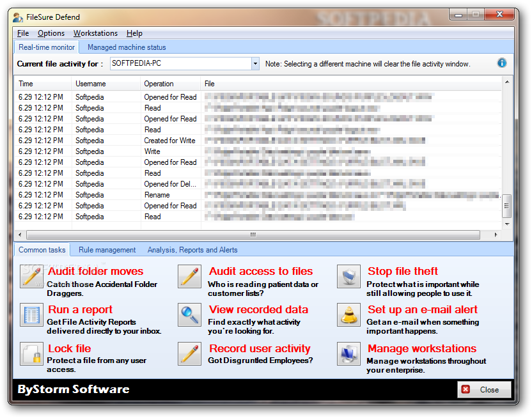Open Analysis, Reports and Alerts tab
The height and width of the screenshot is (418, 532).
(x=192, y=250)
